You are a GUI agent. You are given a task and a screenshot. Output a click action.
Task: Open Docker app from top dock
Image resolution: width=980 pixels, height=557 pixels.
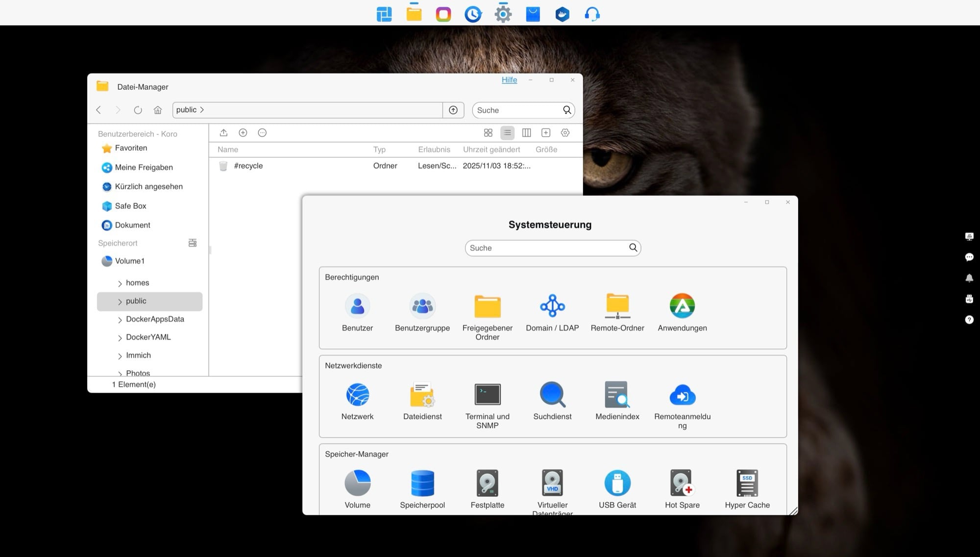pyautogui.click(x=562, y=14)
